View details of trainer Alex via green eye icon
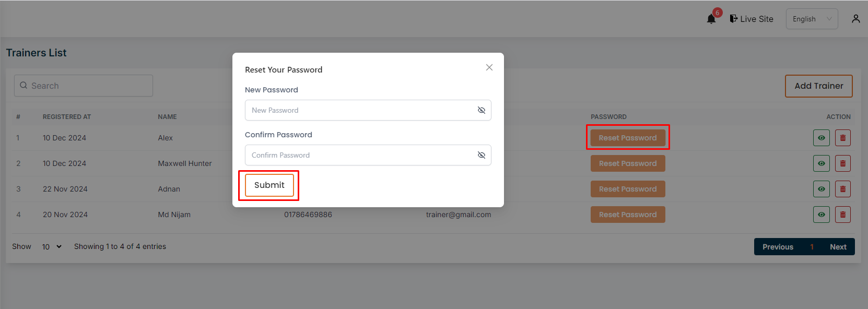This screenshot has width=868, height=309. (x=821, y=137)
